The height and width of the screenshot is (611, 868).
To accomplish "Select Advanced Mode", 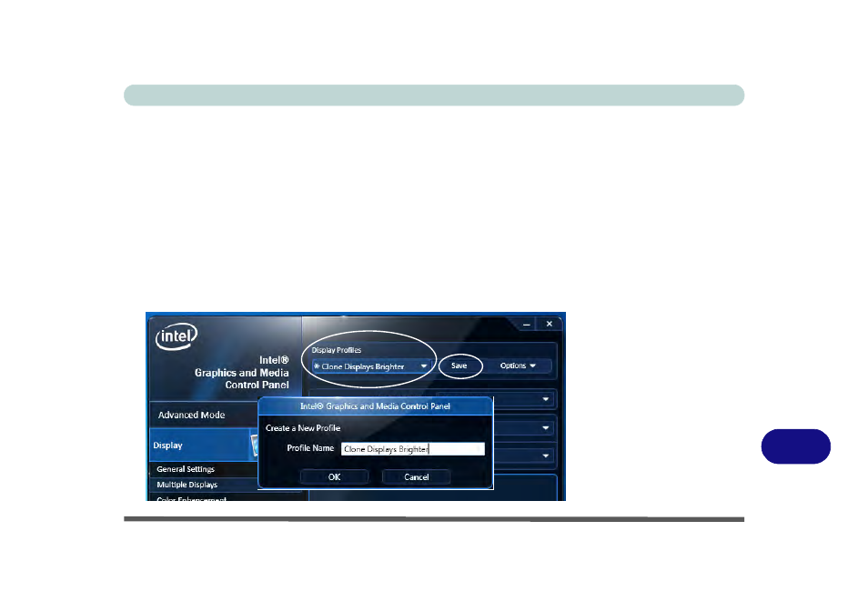I will tap(192, 415).
